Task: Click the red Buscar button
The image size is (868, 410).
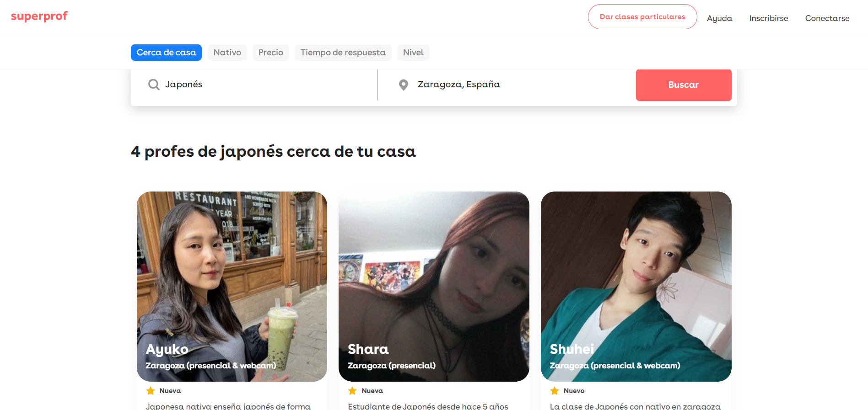Action: pyautogui.click(x=683, y=85)
